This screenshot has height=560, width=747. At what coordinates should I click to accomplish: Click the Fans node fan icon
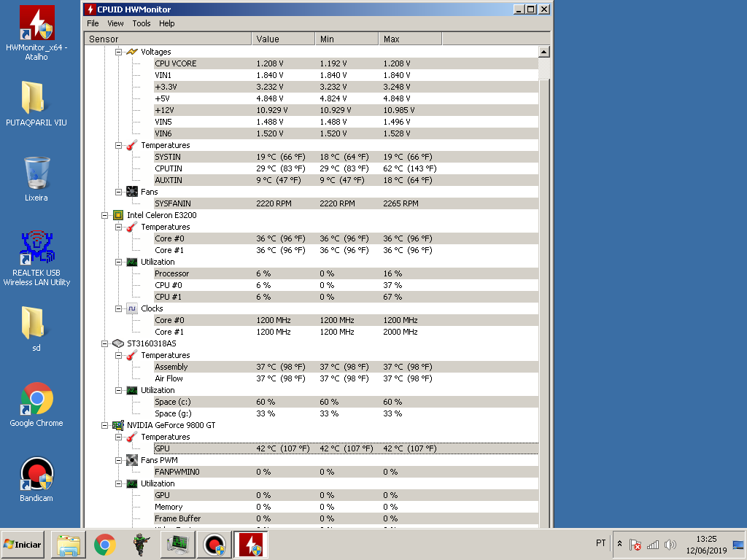(132, 192)
